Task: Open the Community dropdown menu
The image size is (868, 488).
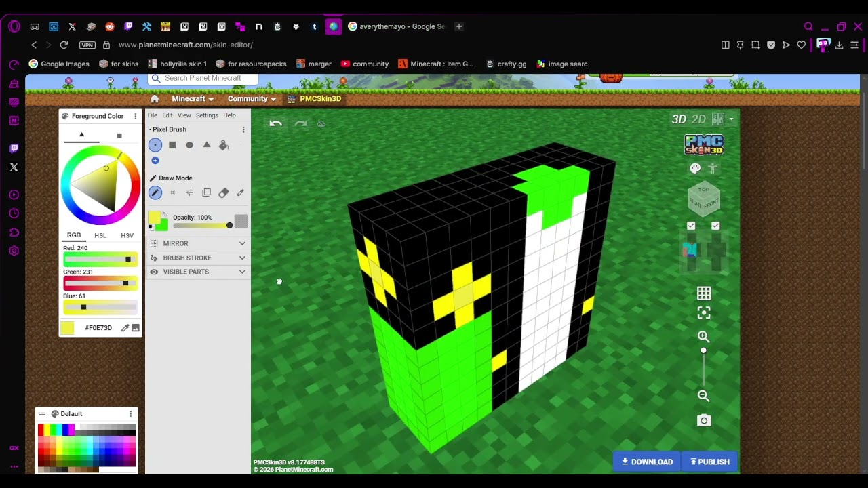Action: 252,98
